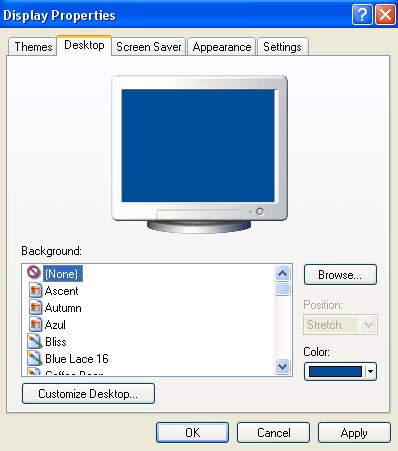Choose Ascent in the Background list

[x=61, y=291]
